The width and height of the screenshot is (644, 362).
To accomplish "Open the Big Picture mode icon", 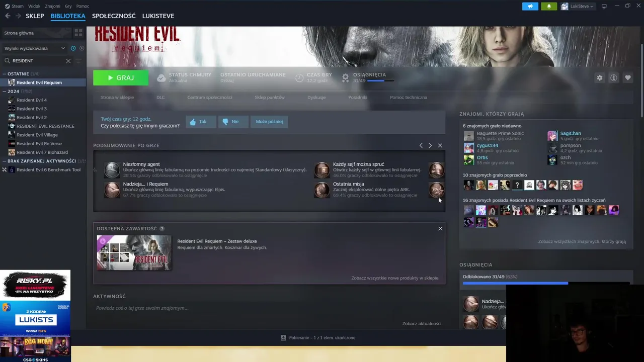I will [604, 6].
